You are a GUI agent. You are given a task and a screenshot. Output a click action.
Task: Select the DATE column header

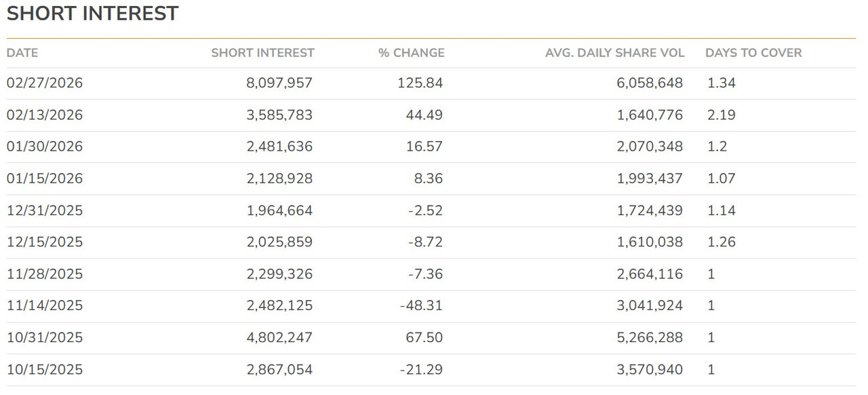[x=22, y=53]
